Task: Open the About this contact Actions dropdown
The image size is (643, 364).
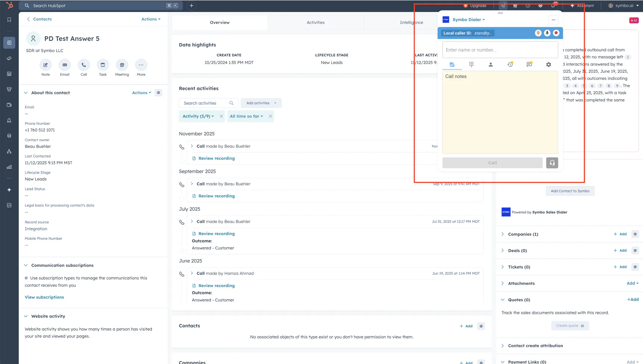Action: 142,93
